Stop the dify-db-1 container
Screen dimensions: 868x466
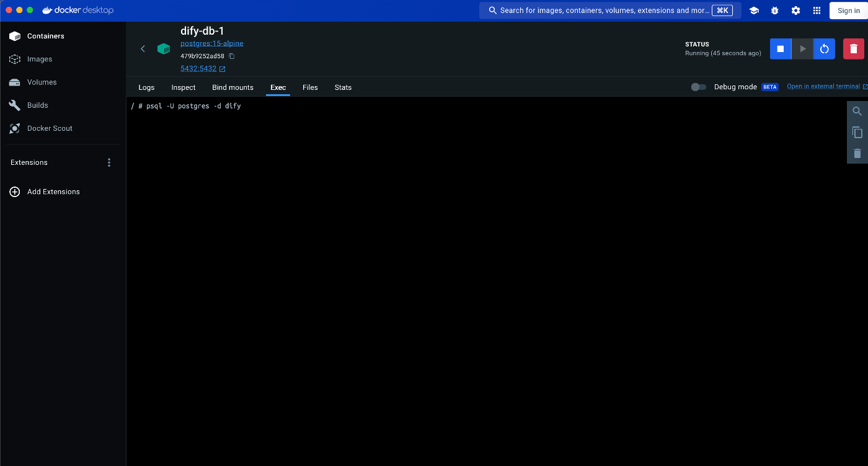[x=781, y=49]
